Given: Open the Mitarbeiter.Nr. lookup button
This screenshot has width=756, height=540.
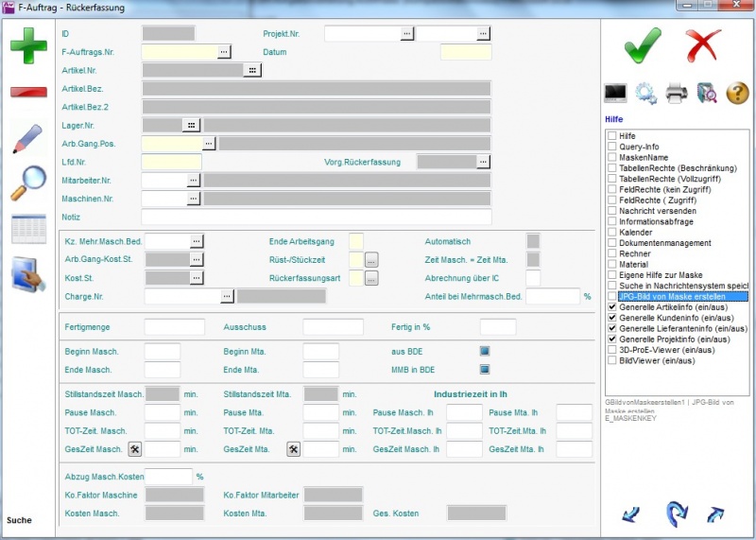Looking at the screenshot, I should [x=194, y=180].
